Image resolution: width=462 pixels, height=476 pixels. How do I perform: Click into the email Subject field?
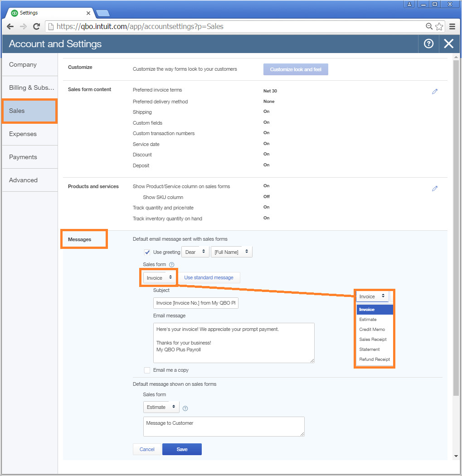pos(196,303)
